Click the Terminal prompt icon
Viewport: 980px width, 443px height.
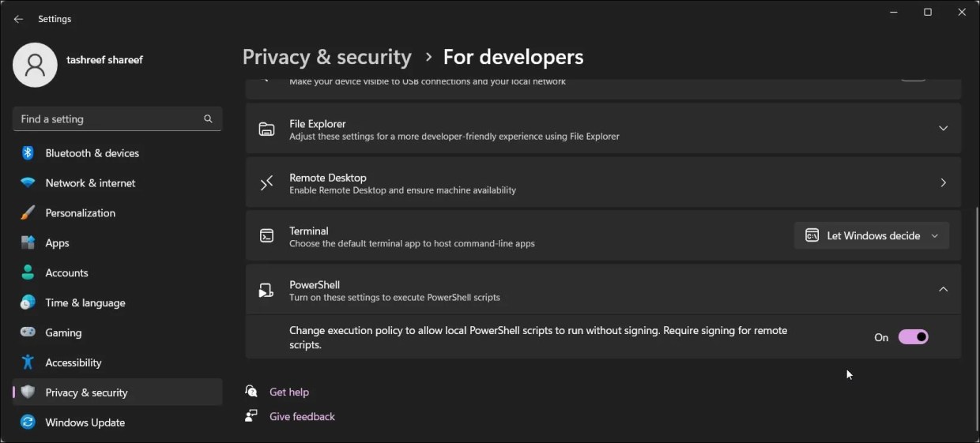coord(267,236)
